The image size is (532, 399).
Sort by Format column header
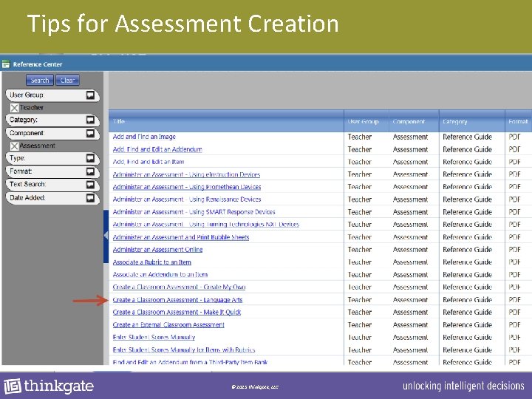coord(518,121)
